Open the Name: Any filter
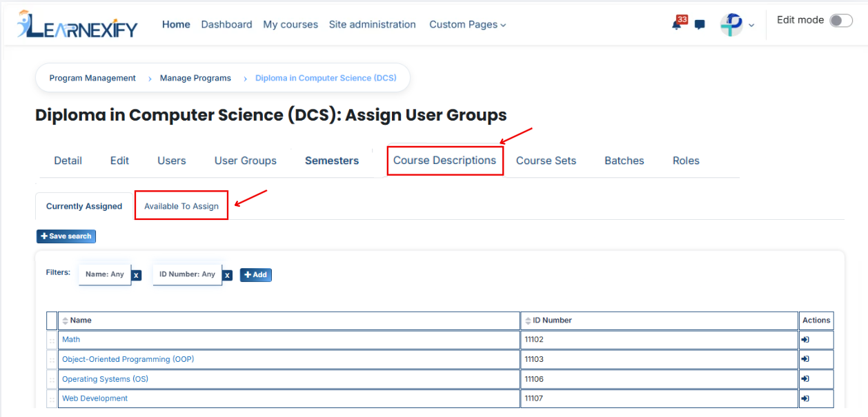The image size is (868, 417). 105,274
